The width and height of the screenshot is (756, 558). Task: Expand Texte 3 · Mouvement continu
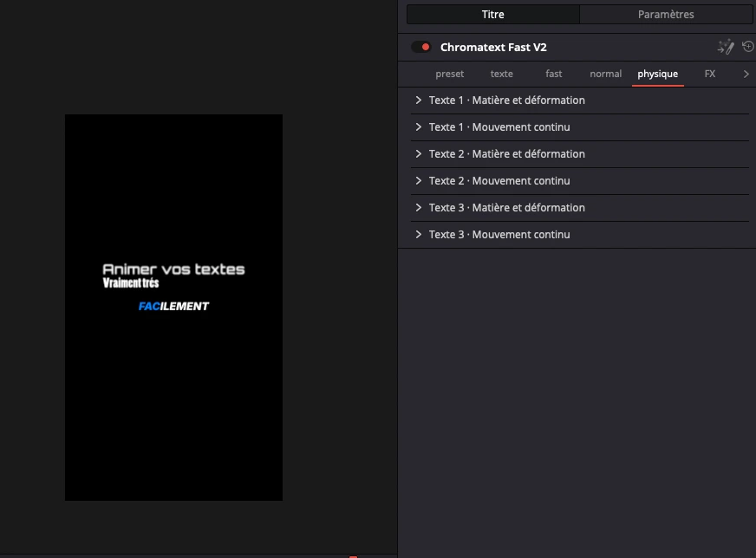point(579,235)
